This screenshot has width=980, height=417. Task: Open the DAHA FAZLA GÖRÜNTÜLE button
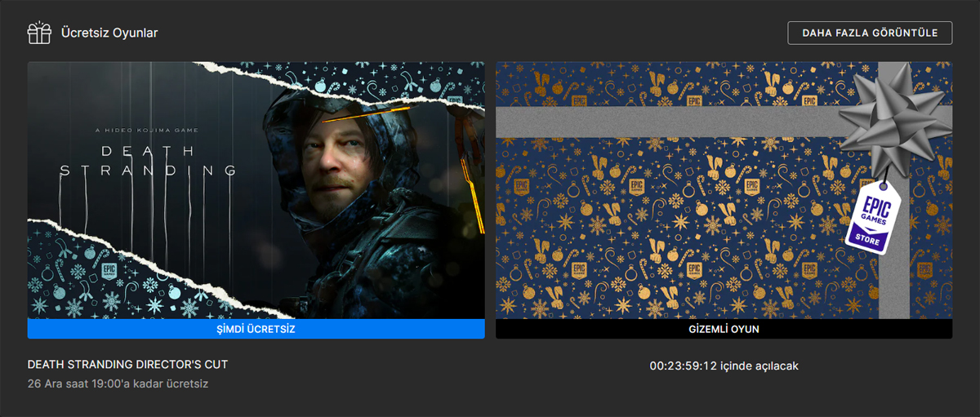tap(870, 33)
